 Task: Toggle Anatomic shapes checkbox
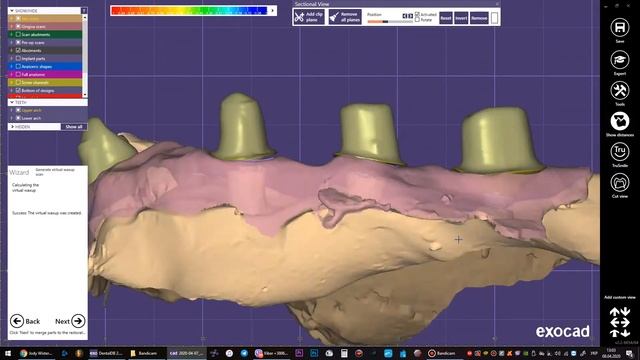point(18,66)
